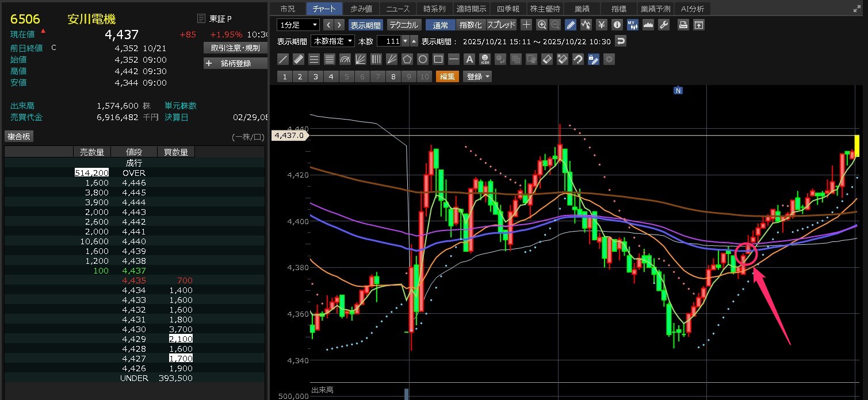868x400 pixels.
Task: Click the yen symbol toolbar icon
Action: tap(601, 25)
